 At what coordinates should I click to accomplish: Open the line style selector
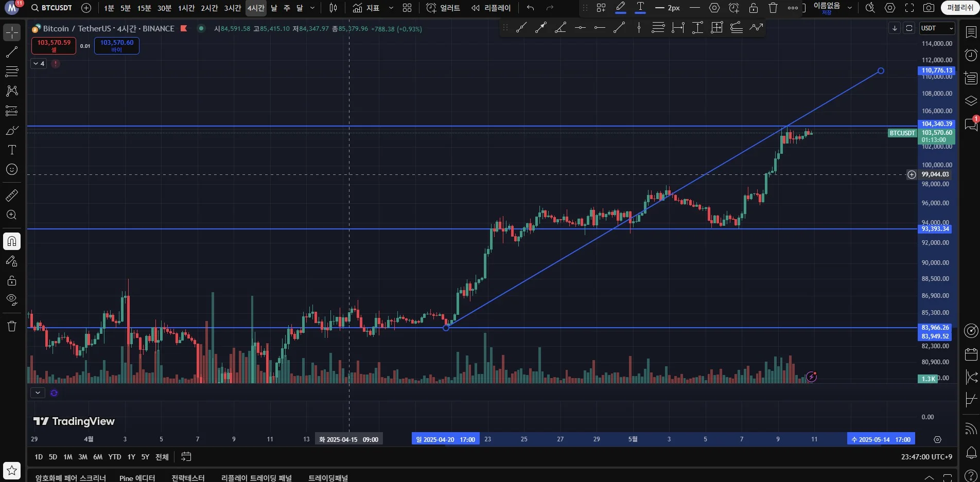(695, 8)
